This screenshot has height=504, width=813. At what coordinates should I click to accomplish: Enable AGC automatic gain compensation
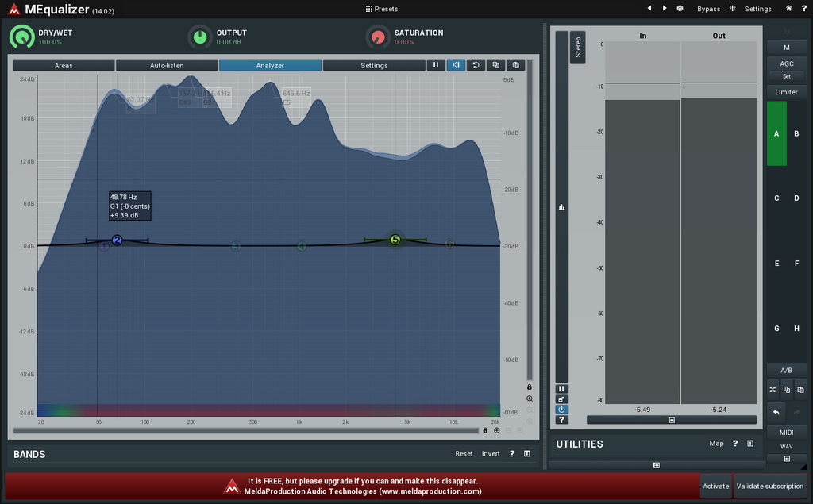787,63
